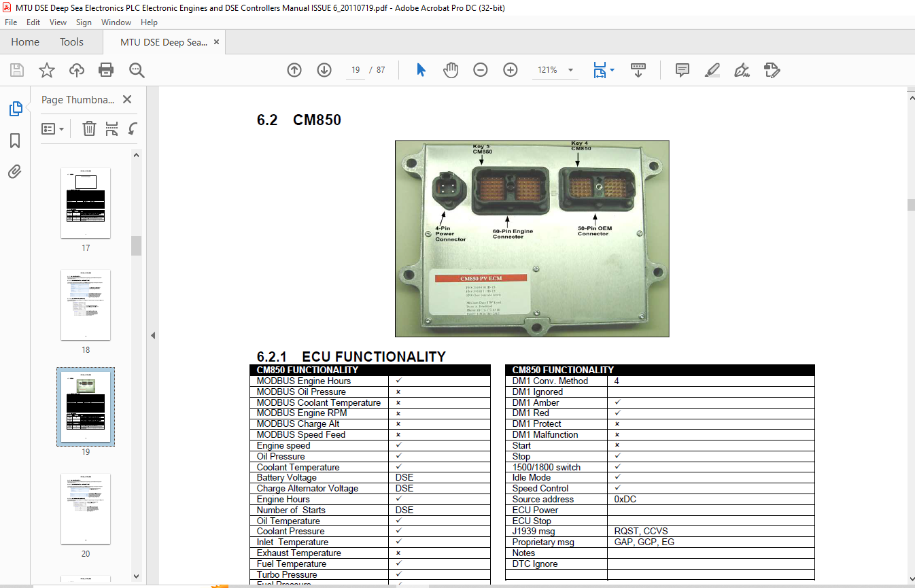Click the thumbnail panel scrollbar thumb
This screenshot has height=588, width=915.
point(136,245)
